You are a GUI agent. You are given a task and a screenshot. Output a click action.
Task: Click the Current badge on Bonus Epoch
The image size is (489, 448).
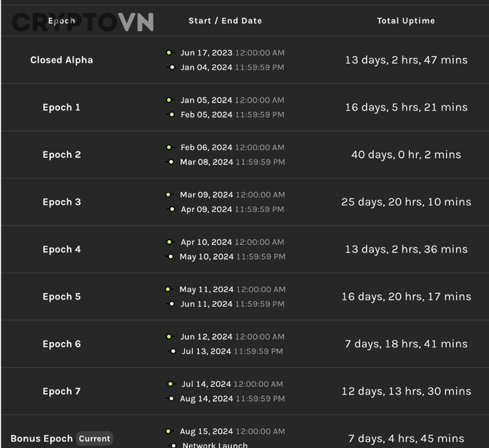click(95, 439)
